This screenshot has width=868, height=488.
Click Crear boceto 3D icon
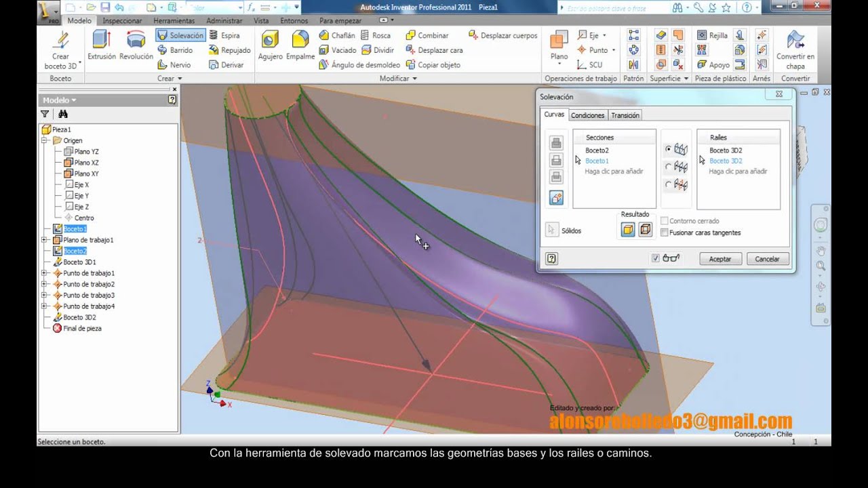(x=60, y=39)
